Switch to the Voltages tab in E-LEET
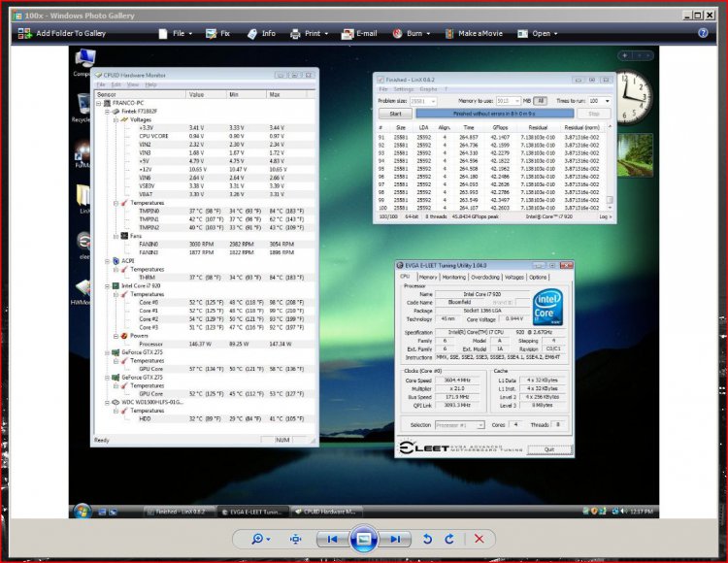 (513, 277)
